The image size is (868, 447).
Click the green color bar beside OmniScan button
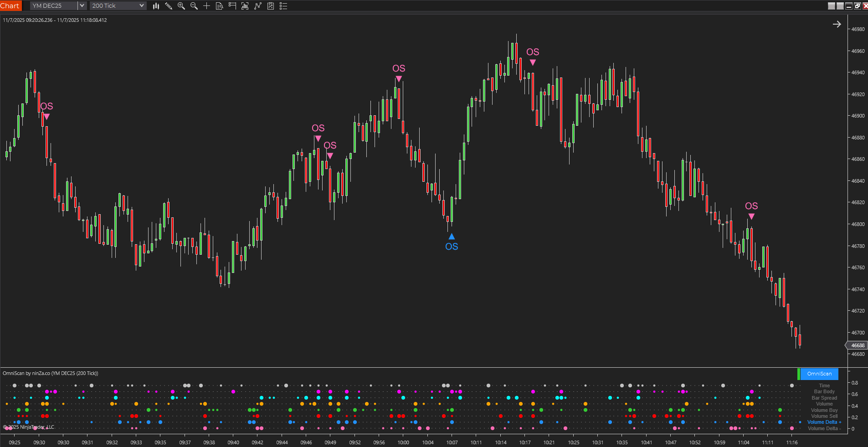click(x=798, y=374)
